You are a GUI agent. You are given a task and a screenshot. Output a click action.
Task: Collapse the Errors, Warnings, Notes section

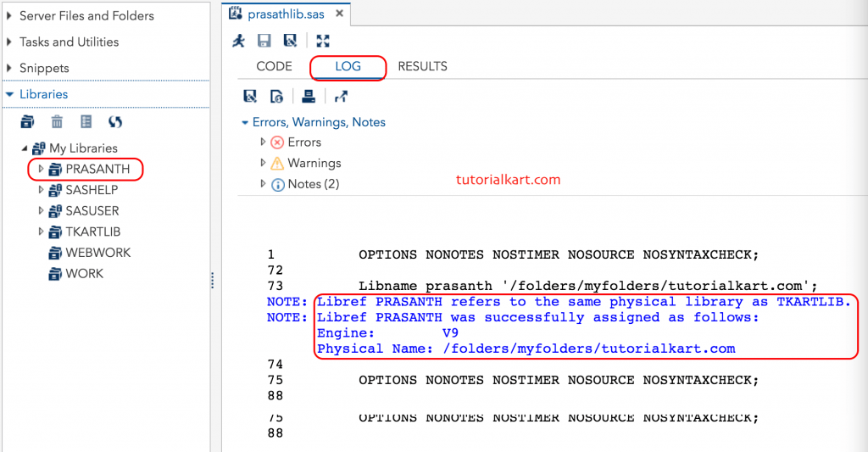click(245, 122)
